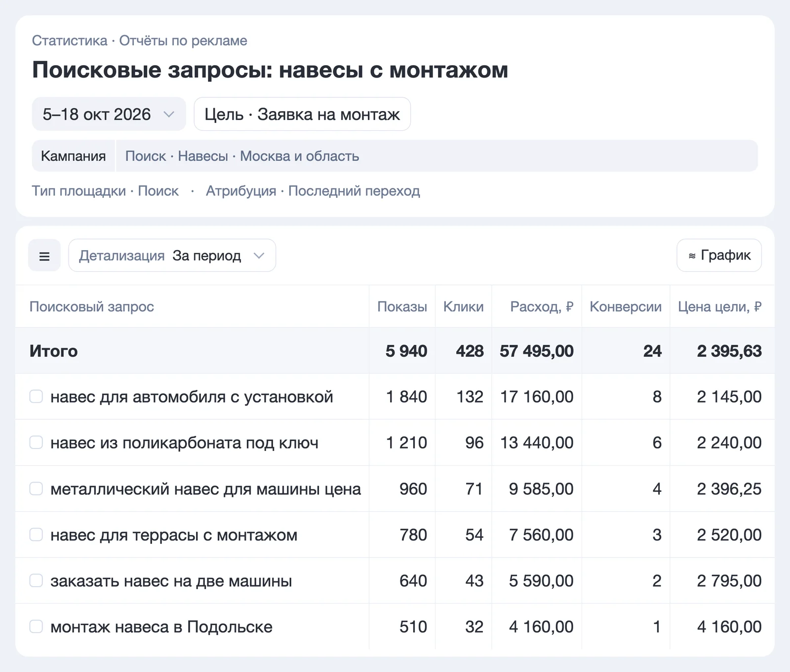The width and height of the screenshot is (790, 672).
Task: Click total goal price 2 395,63
Action: [729, 351]
